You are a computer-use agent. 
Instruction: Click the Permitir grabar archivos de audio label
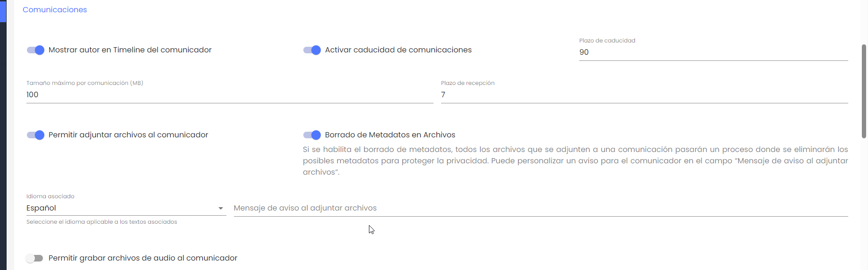(x=142, y=258)
